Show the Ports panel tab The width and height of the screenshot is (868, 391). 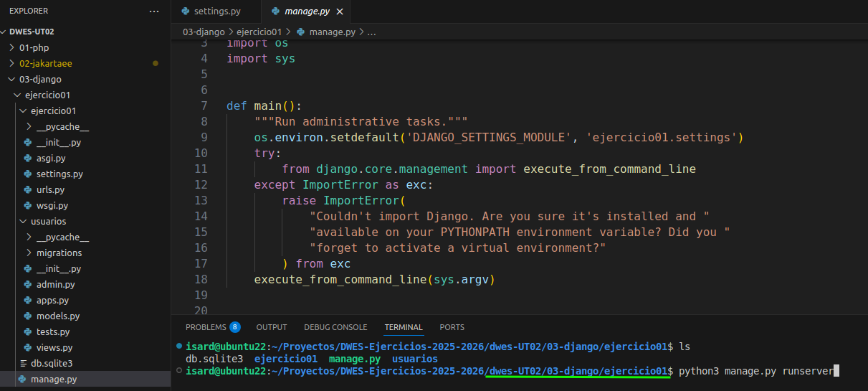452,327
